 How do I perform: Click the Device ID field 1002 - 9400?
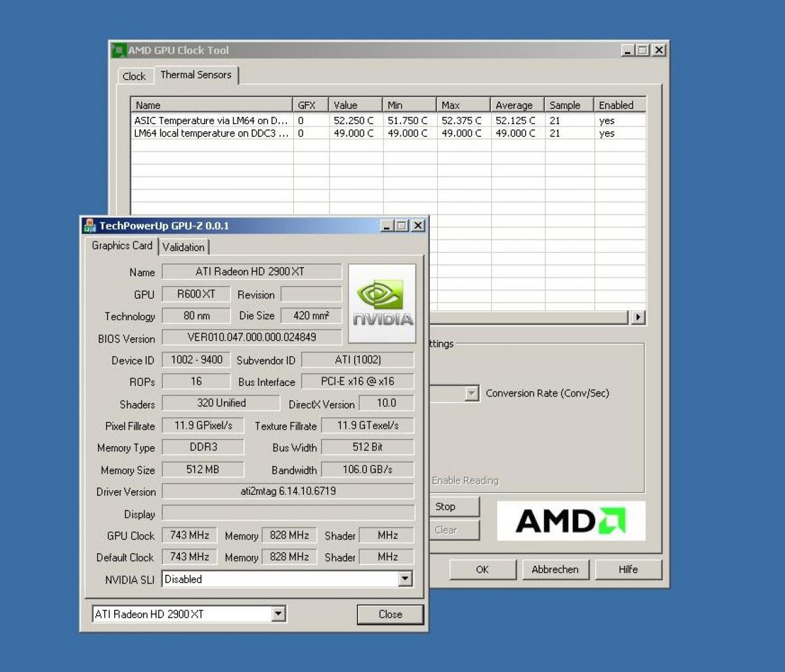tap(196, 360)
